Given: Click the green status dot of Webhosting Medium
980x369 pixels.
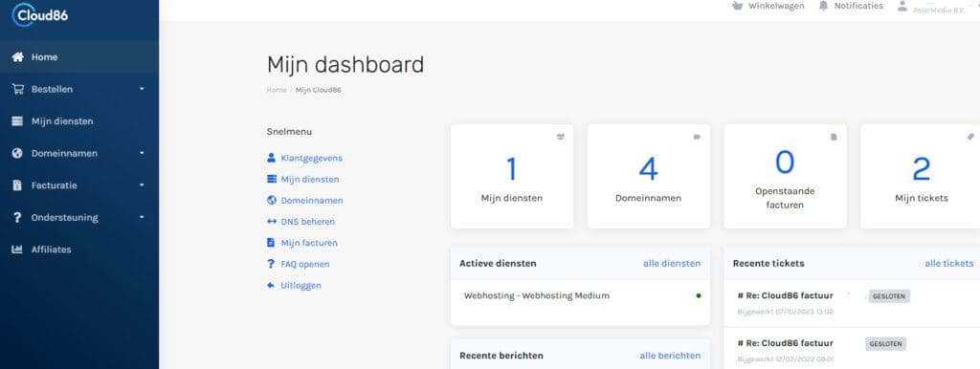Looking at the screenshot, I should click(698, 296).
